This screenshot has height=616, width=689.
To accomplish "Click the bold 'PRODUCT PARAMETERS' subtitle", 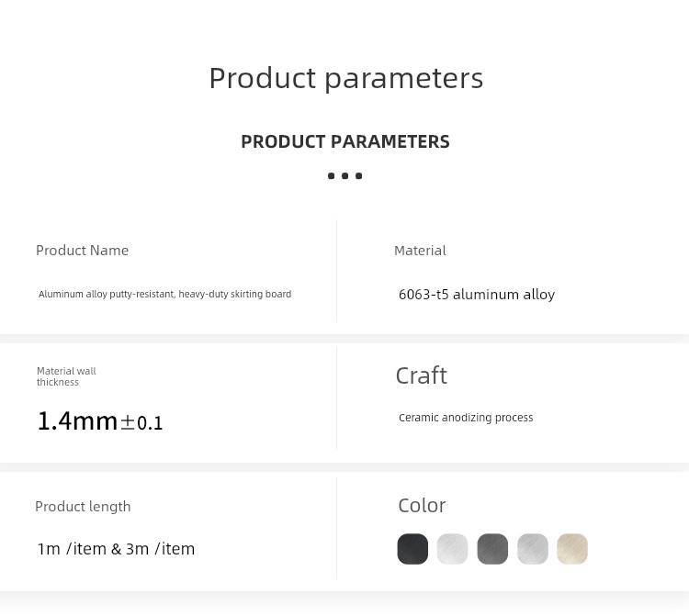I will (345, 141).
